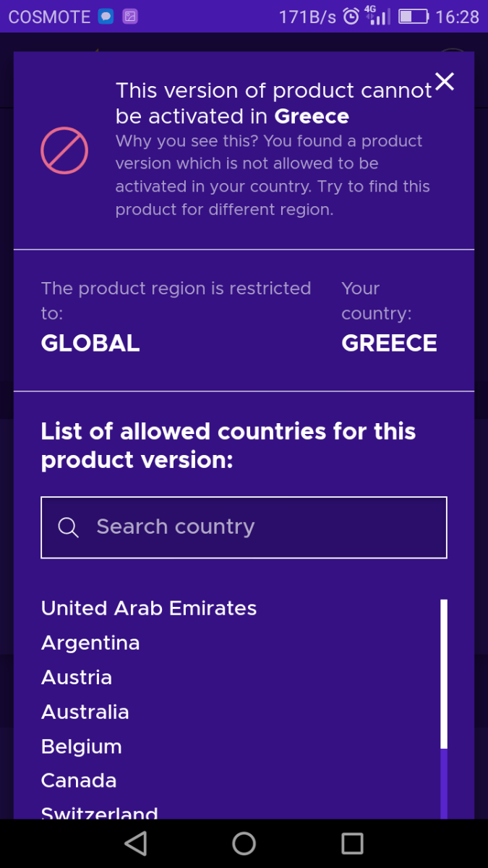Image resolution: width=488 pixels, height=868 pixels.
Task: Close the region restriction dialog
Action: tap(445, 82)
